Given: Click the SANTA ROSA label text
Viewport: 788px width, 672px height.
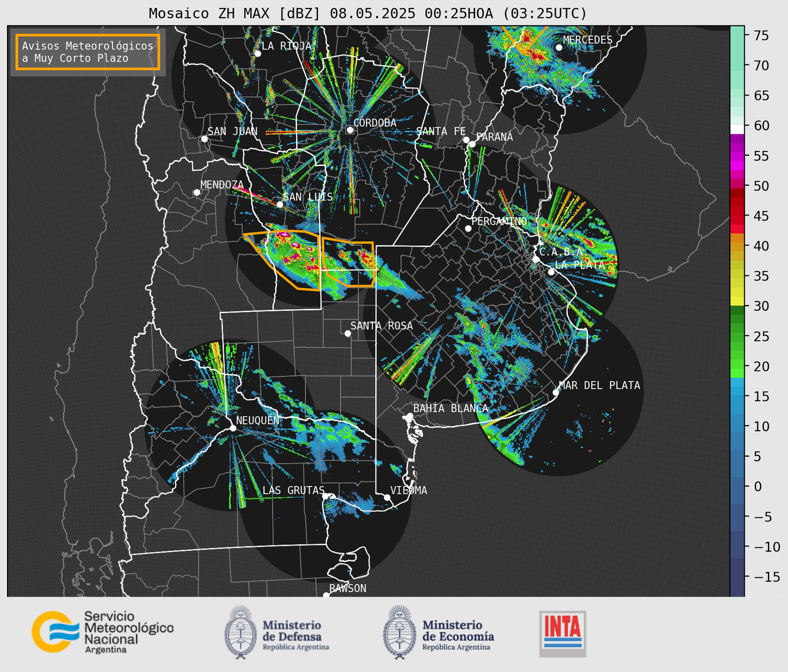Looking at the screenshot, I should pos(382,326).
